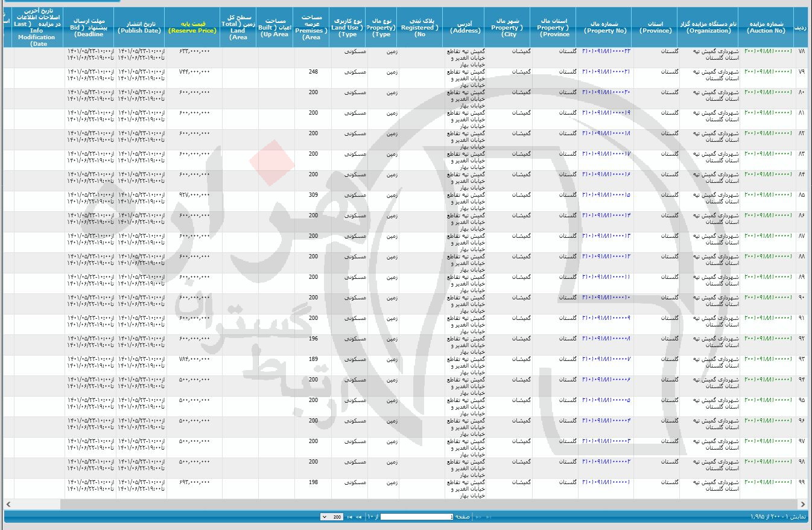Sort by the Auction No column header
Screen dimensions: 812x530
(766, 27)
